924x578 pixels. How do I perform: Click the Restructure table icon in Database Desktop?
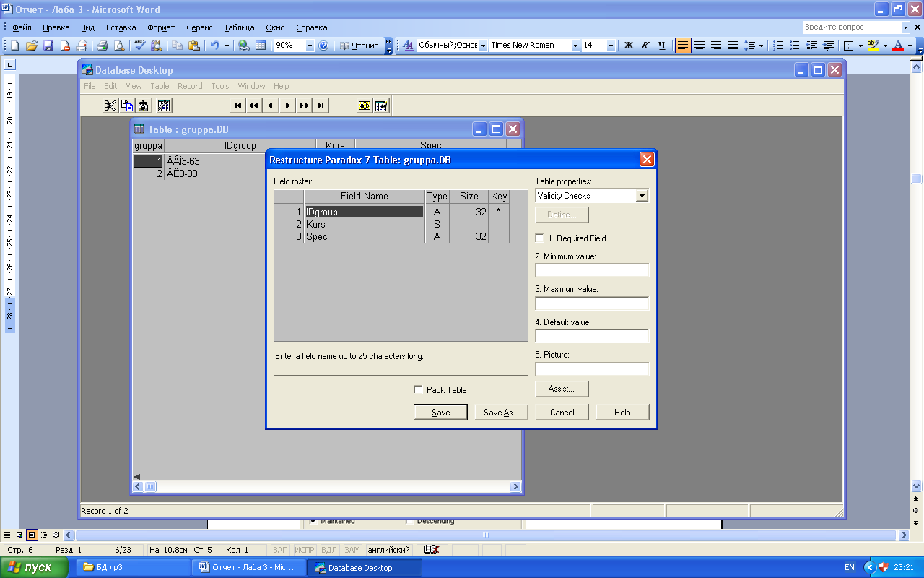(x=164, y=105)
